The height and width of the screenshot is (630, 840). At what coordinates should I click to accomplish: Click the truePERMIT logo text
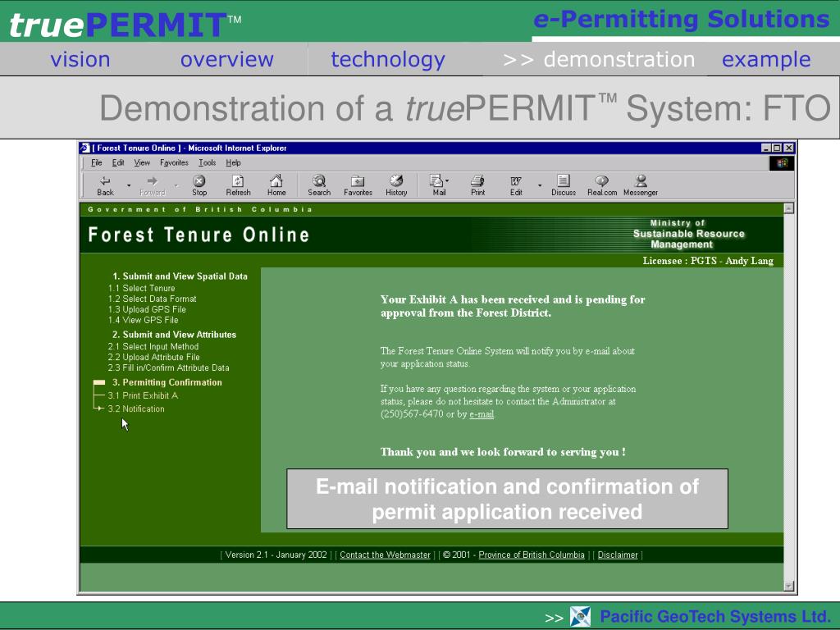point(126,25)
